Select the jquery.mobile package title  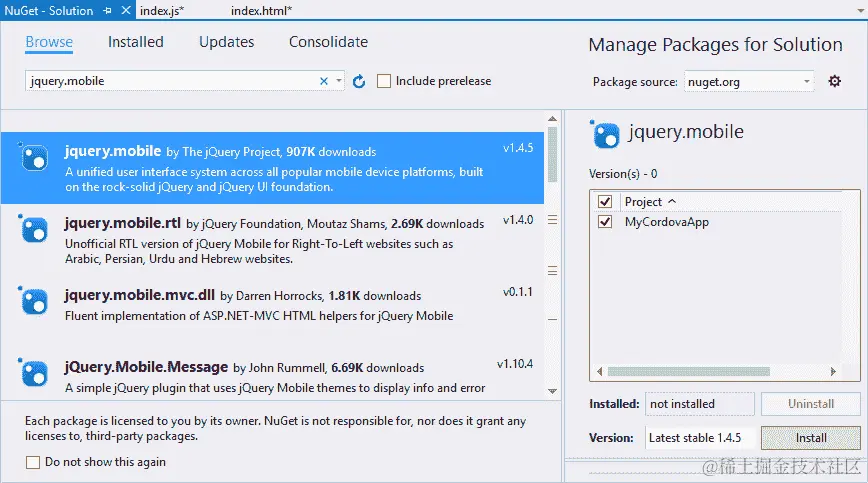[113, 151]
